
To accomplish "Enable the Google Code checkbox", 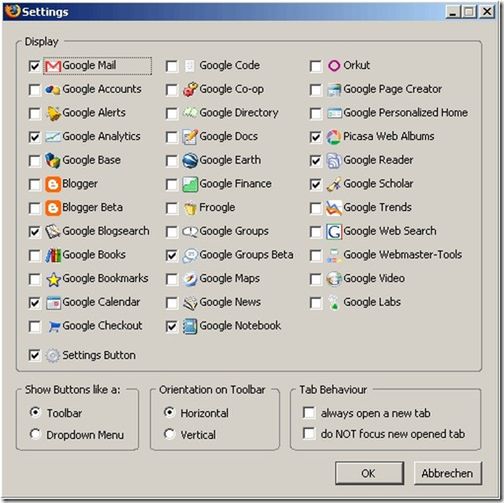I will pos(172,66).
